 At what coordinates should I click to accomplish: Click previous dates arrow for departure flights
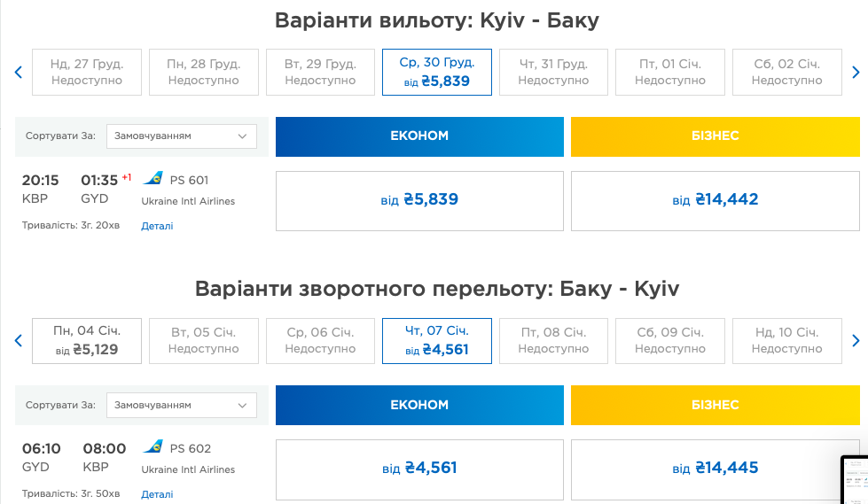(18, 73)
